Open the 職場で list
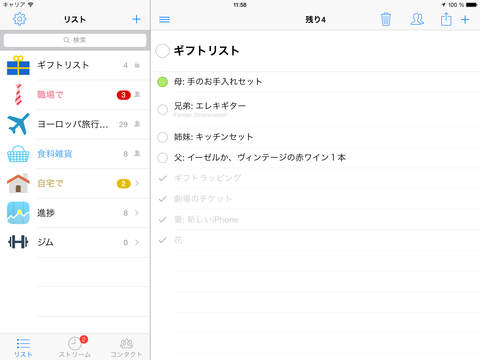 [x=75, y=95]
